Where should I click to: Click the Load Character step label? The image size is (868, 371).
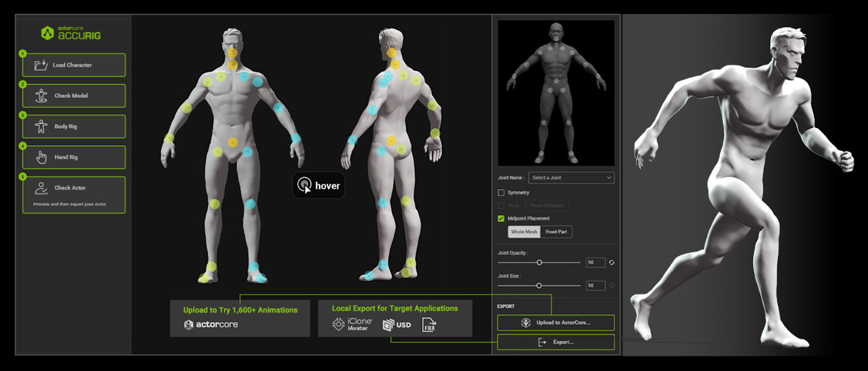point(72,65)
